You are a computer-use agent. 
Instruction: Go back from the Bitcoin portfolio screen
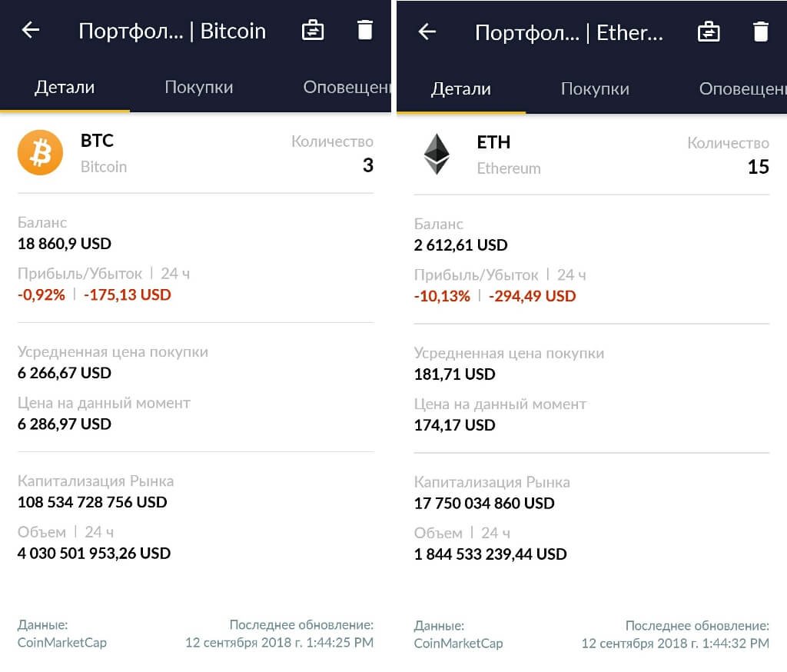[x=31, y=31]
